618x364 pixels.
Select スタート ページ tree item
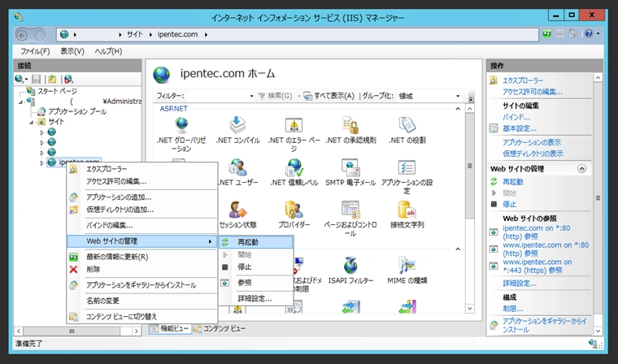57,91
